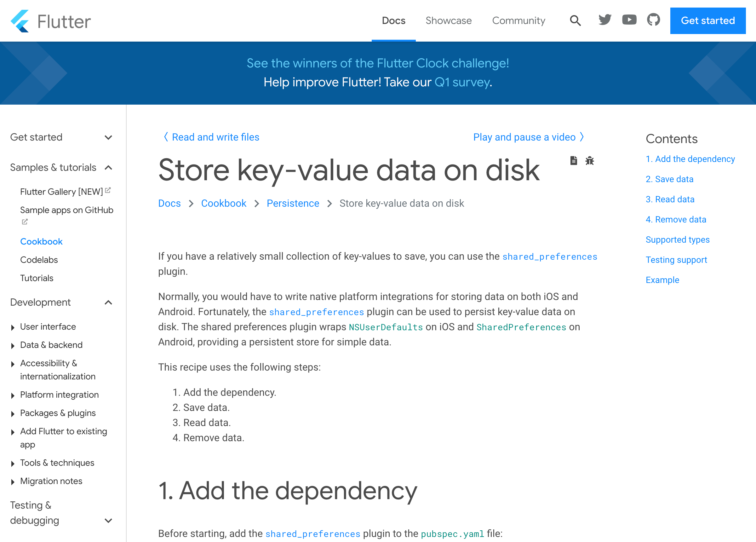Collapse the Development sidebar section

pos(108,303)
